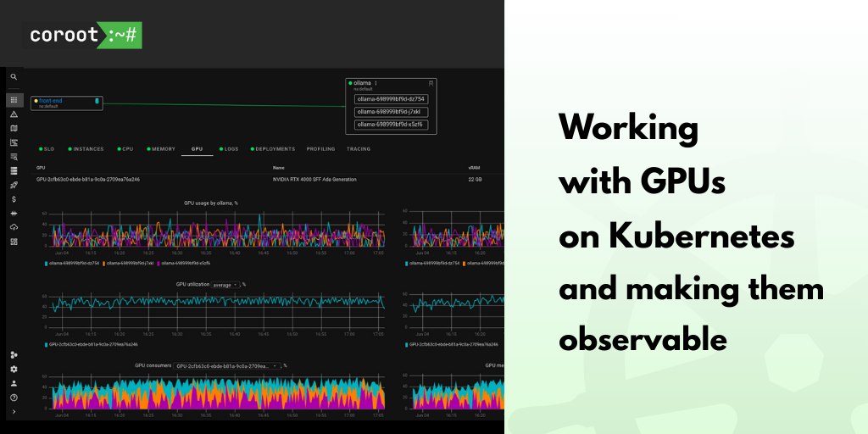Open Dashboards widget sidebar icon

(x=14, y=242)
